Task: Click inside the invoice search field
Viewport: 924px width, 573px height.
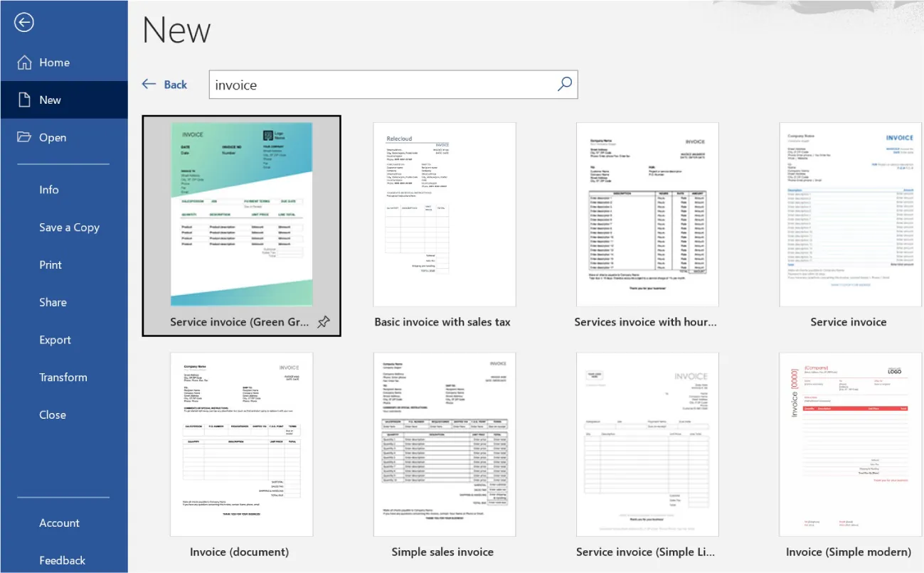Action: point(356,84)
